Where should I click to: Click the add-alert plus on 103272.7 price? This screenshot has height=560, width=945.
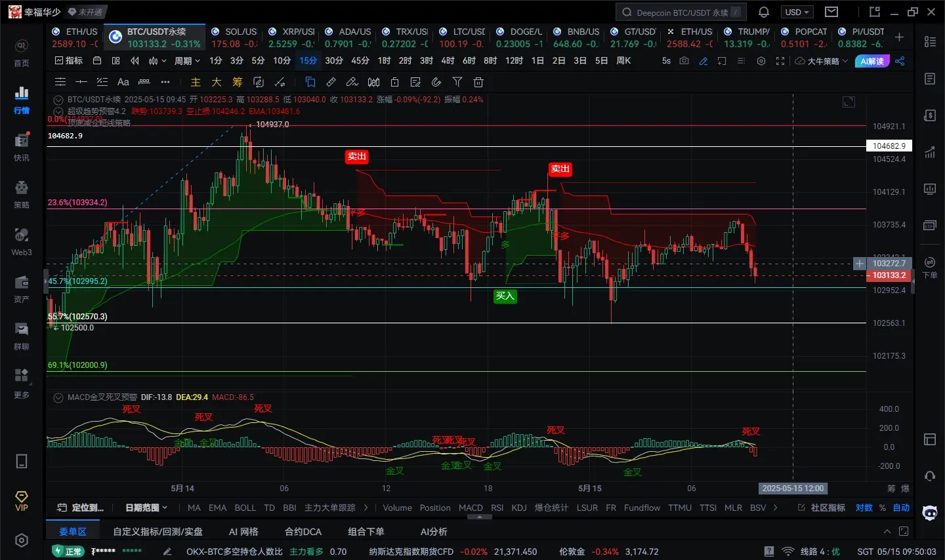click(860, 264)
